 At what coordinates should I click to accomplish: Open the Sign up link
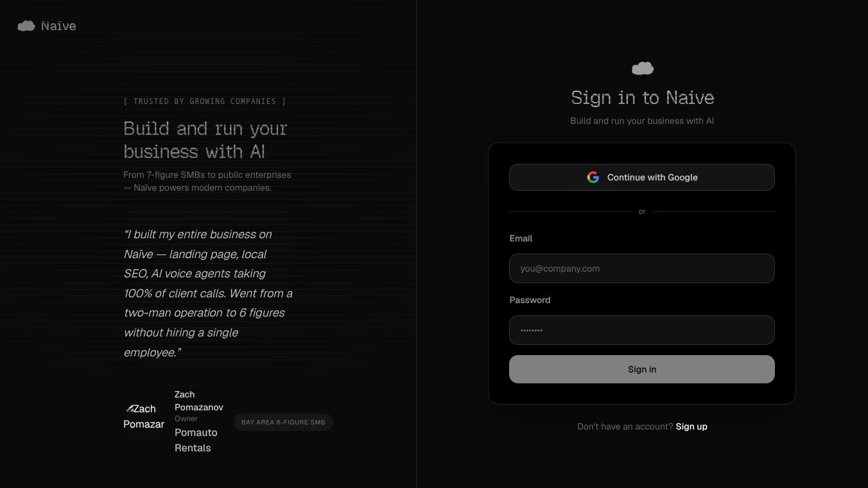691,426
